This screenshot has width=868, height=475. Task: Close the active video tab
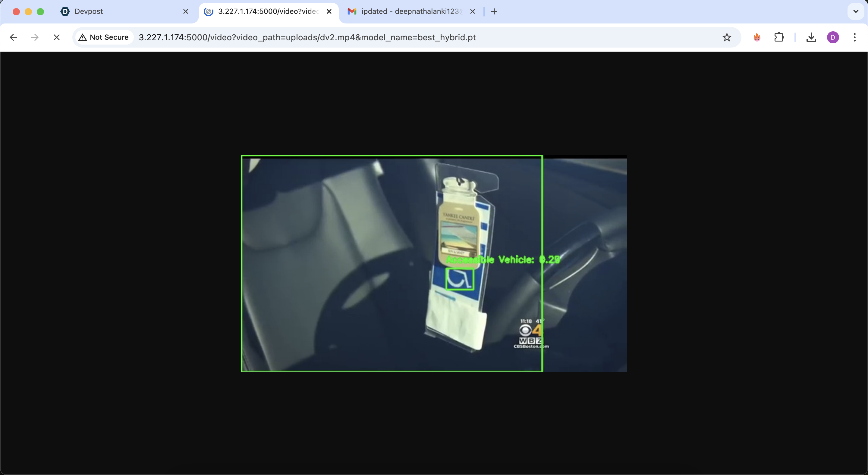[329, 11]
